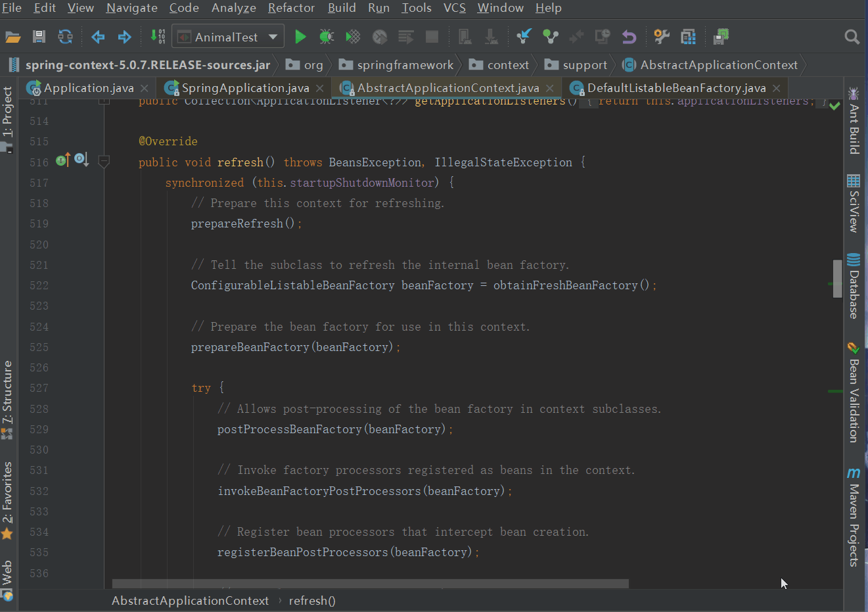Navigate forward with the right arrow

pos(124,37)
